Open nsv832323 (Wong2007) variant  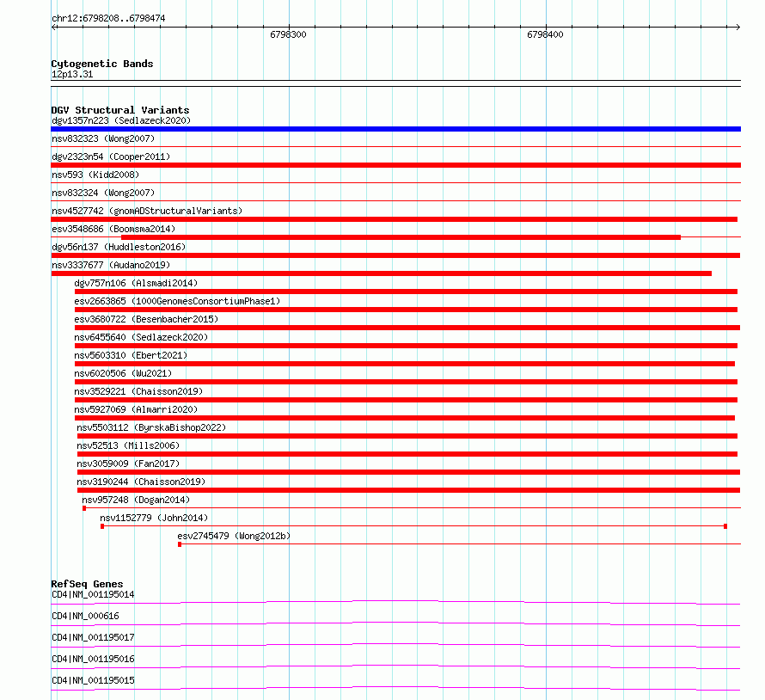point(103,138)
